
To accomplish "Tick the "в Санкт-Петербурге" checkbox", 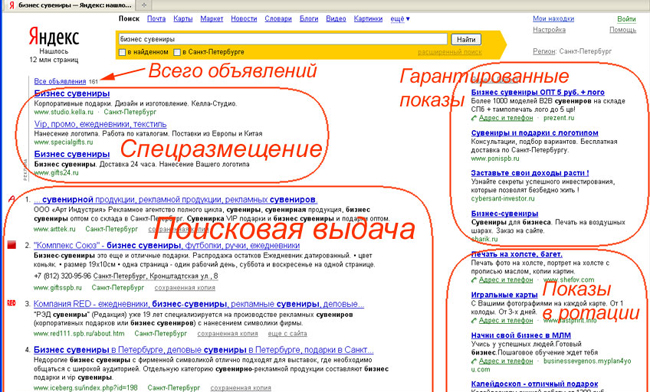I will coord(177,52).
